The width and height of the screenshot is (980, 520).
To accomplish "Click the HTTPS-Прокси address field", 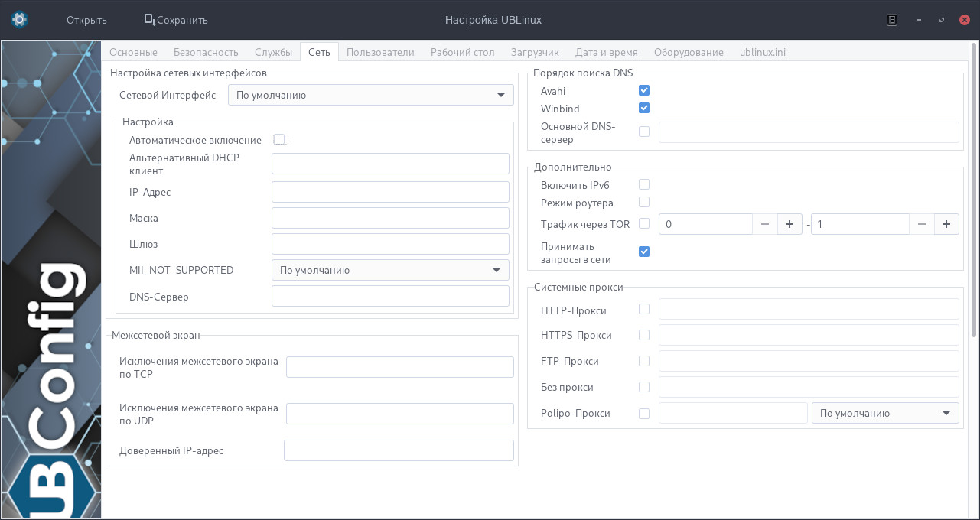I will click(x=809, y=335).
